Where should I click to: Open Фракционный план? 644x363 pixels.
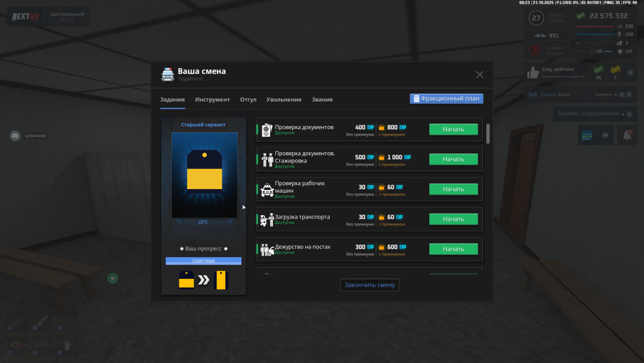click(446, 99)
